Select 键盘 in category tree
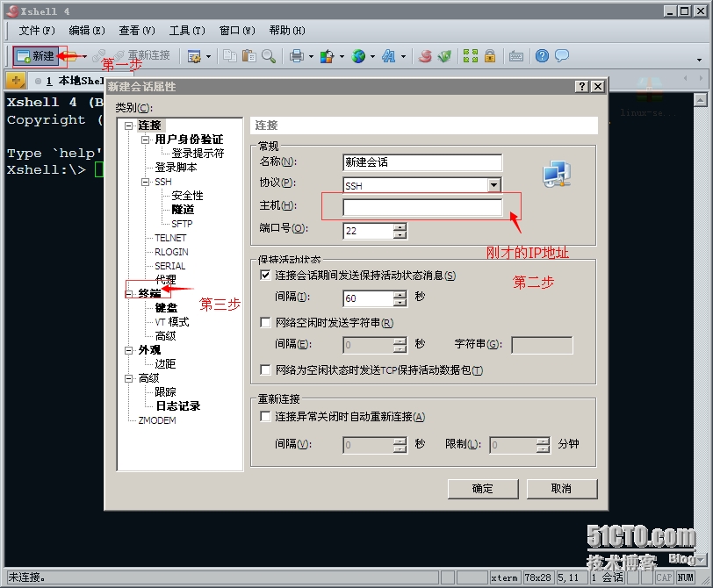Image resolution: width=713 pixels, height=588 pixels. pyautogui.click(x=166, y=308)
